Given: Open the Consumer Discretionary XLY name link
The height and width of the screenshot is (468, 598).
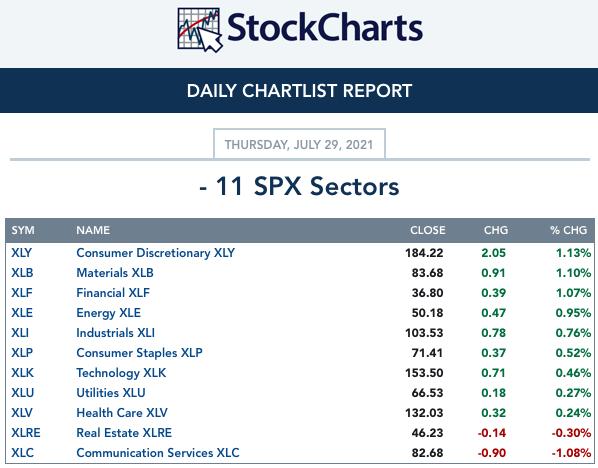Looking at the screenshot, I should coord(155,253).
